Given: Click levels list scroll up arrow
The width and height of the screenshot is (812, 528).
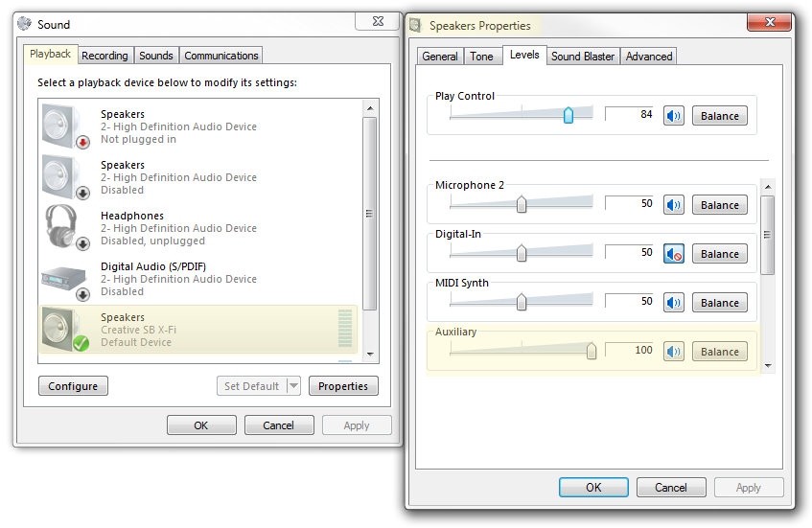Looking at the screenshot, I should pyautogui.click(x=768, y=186).
